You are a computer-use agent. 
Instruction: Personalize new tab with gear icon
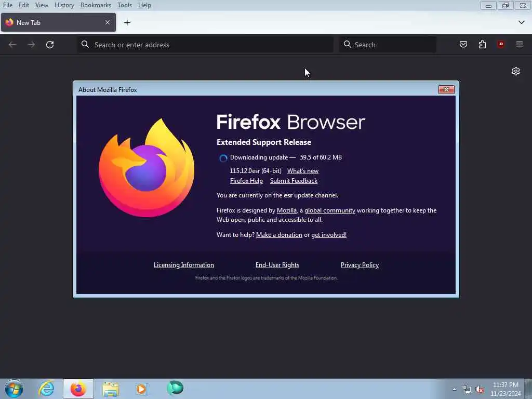(x=516, y=71)
